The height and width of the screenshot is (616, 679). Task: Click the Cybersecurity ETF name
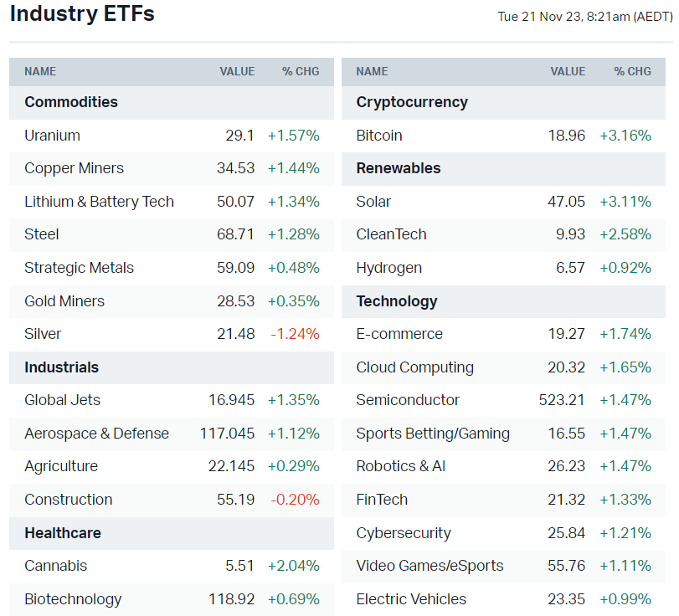click(x=404, y=533)
